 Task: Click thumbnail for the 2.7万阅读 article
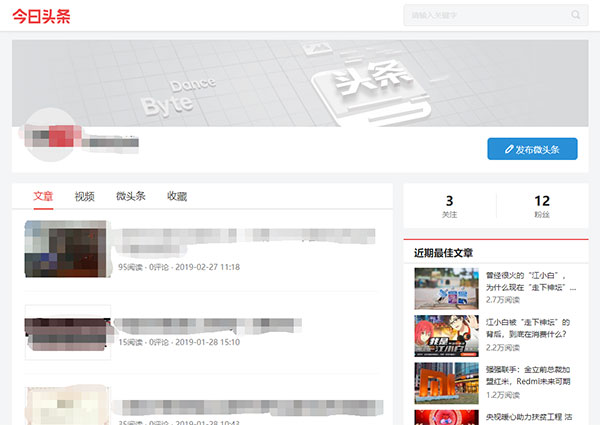[445, 286]
